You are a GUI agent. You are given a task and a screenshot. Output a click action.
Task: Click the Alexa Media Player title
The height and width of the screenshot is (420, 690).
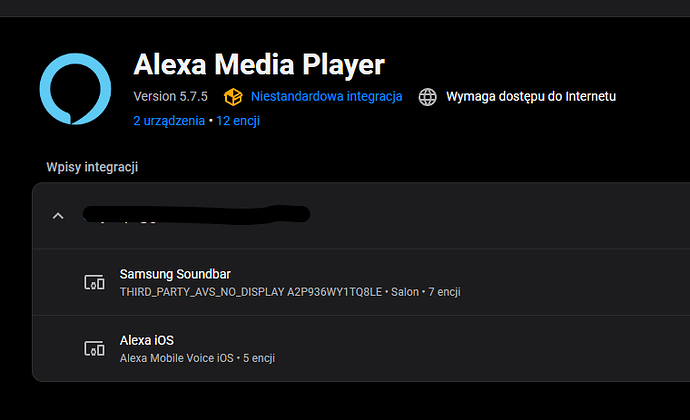tap(258, 65)
